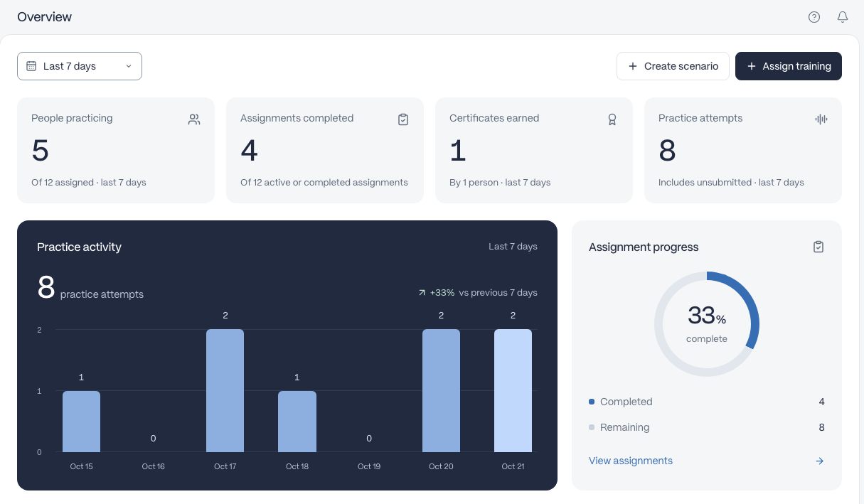Click the calendar icon in date range selector
Image resolution: width=864 pixels, height=504 pixels.
[x=31, y=66]
